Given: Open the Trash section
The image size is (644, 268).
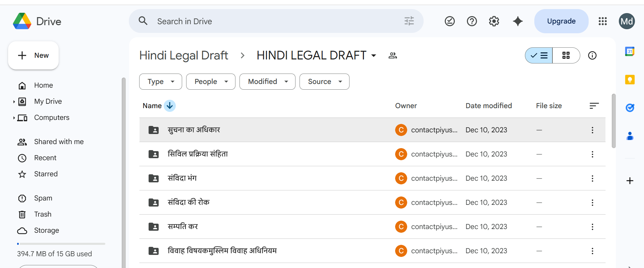Looking at the screenshot, I should pos(43,214).
